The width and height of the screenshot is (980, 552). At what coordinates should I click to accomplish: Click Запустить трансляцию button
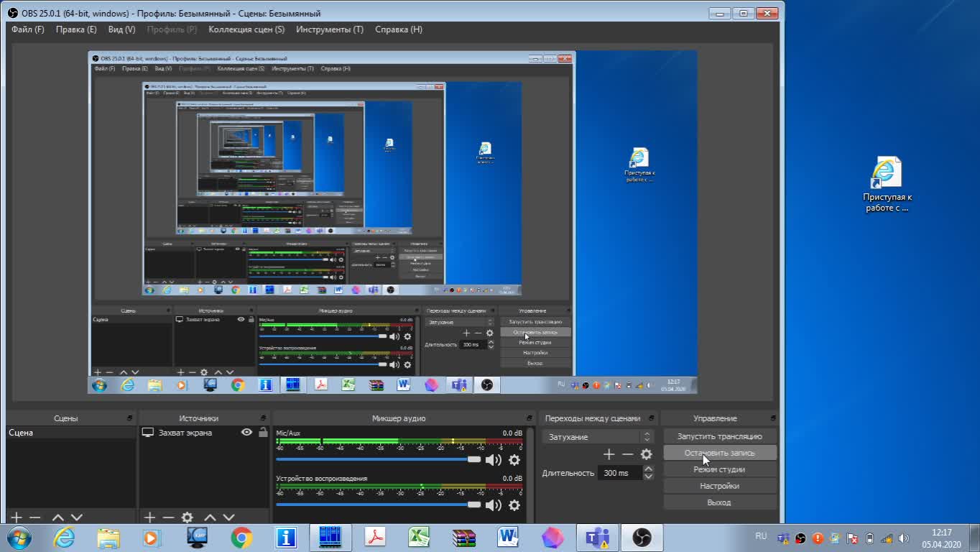[719, 436]
